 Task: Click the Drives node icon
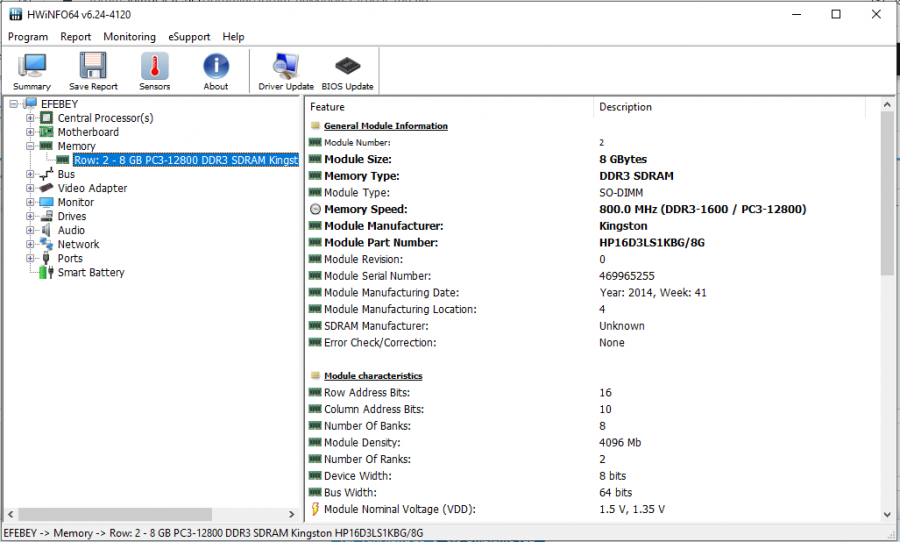coord(46,216)
